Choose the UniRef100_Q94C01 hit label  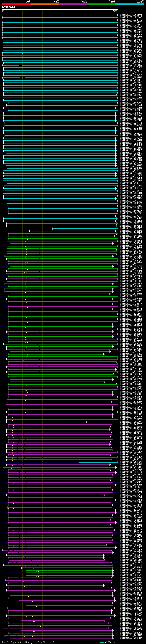(131, 52)
